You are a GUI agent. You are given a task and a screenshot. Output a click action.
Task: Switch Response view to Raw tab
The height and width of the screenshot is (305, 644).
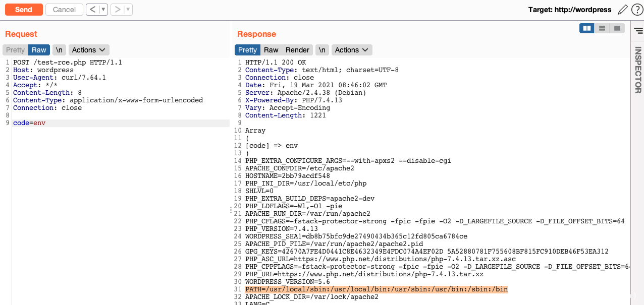tap(271, 50)
